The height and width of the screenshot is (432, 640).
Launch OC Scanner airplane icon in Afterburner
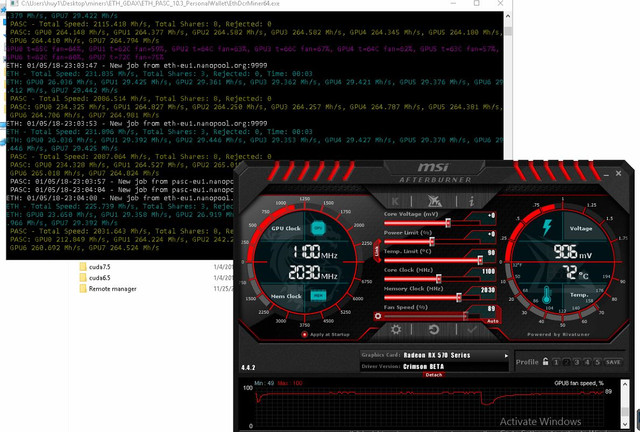tap(434, 200)
